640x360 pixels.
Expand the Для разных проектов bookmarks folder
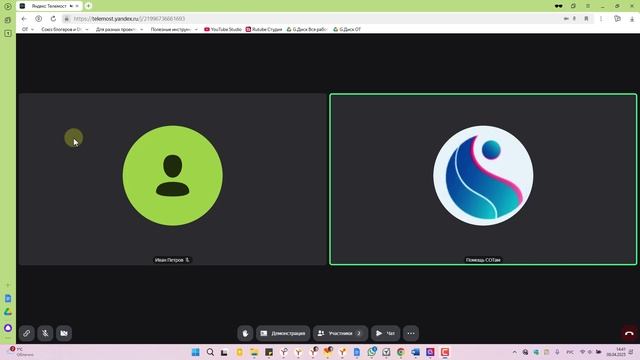coord(119,29)
